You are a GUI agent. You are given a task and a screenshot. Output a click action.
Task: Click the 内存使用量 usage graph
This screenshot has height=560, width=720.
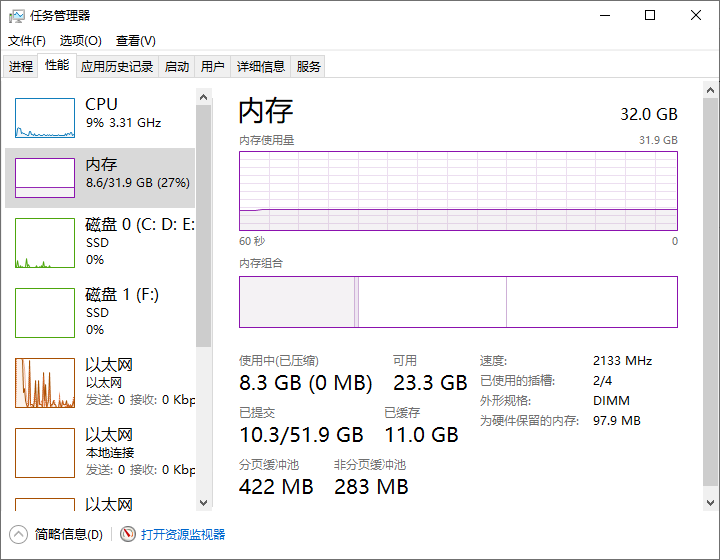pyautogui.click(x=458, y=191)
